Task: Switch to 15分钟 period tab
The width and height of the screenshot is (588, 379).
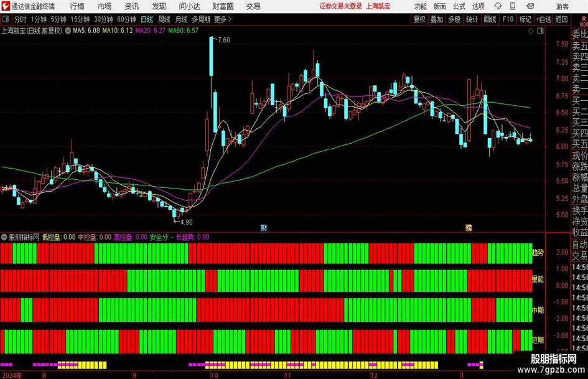Action: click(x=80, y=19)
